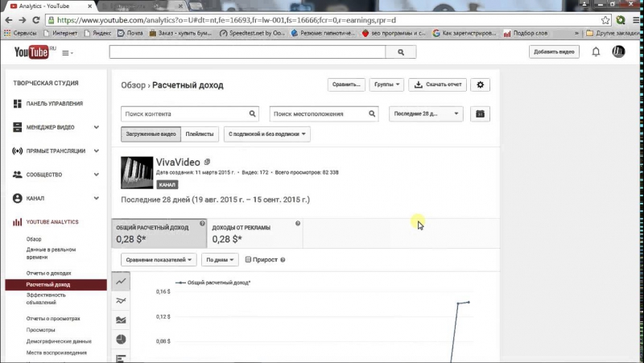
Task: Open Места воспроизведения link
Action: pos(56,353)
